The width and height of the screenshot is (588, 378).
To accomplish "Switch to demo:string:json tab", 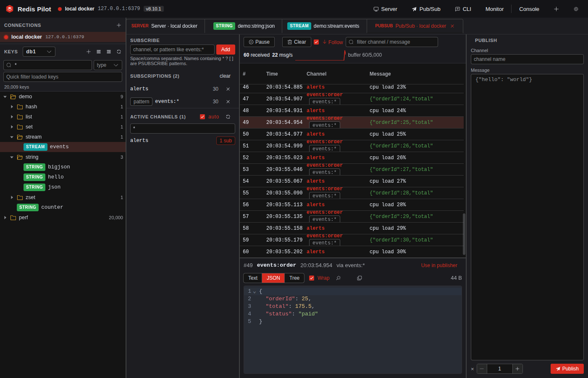I will [244, 26].
